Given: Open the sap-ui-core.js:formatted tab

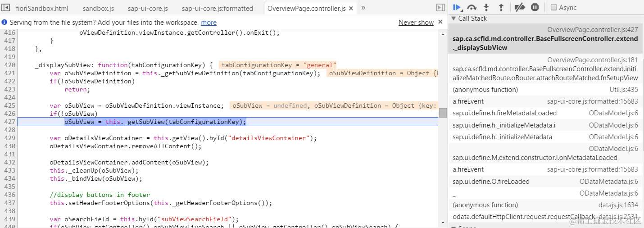Looking at the screenshot, I should pos(218,8).
